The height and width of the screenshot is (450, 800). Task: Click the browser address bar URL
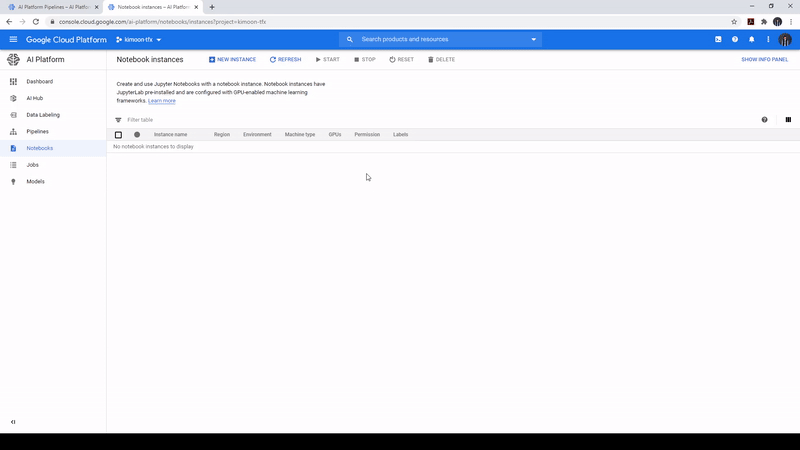(162, 22)
